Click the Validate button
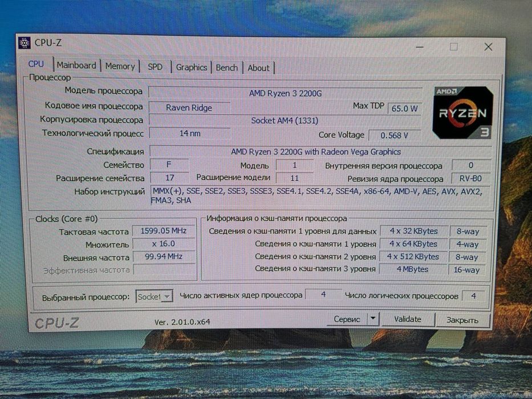The image size is (532, 399). point(408,319)
